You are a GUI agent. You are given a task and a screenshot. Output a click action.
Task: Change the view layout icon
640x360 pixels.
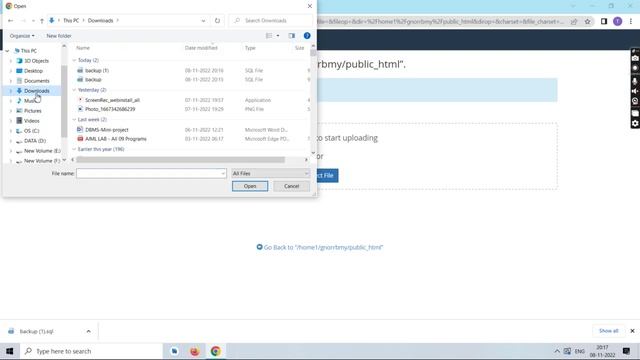click(269, 36)
